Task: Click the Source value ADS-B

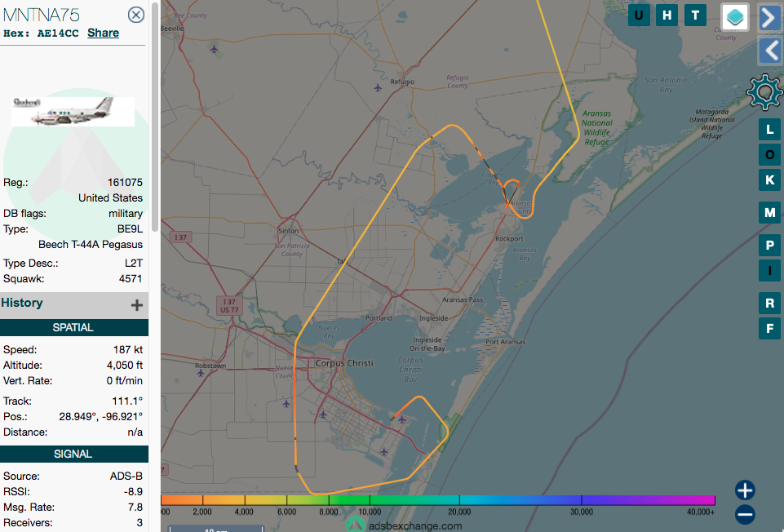Action: 126,476
